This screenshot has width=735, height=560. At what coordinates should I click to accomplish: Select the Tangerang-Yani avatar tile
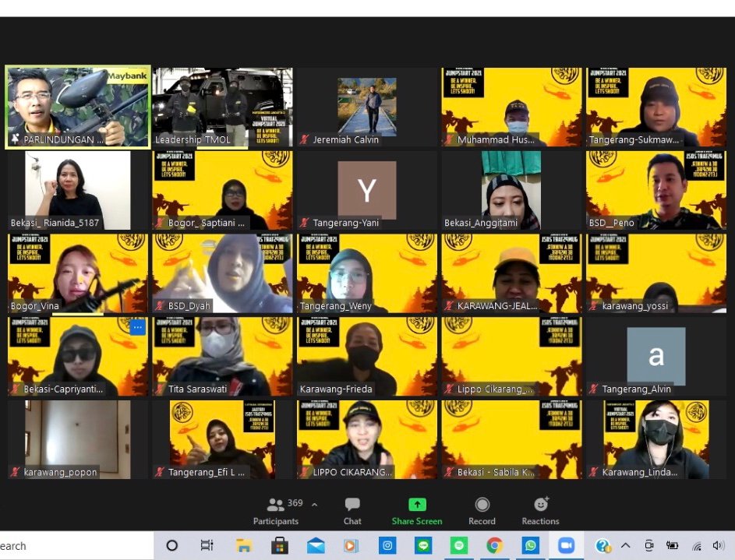[366, 189]
